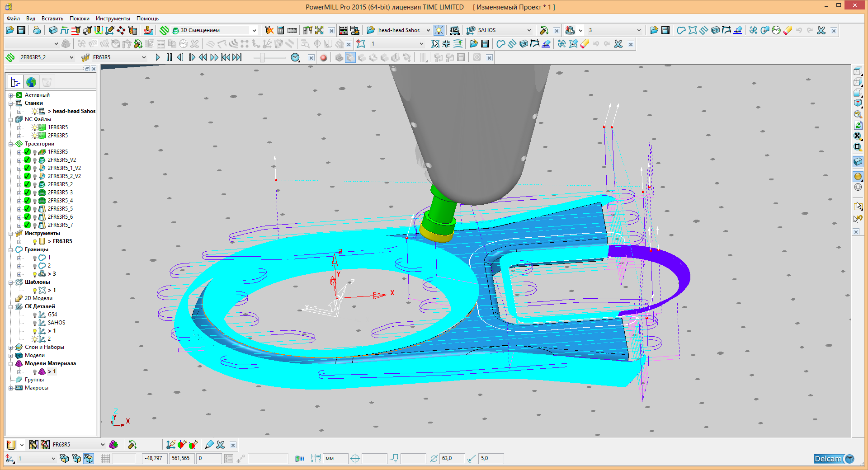Open project folder icon in main toolbar
The image size is (868, 470).
click(10, 30)
